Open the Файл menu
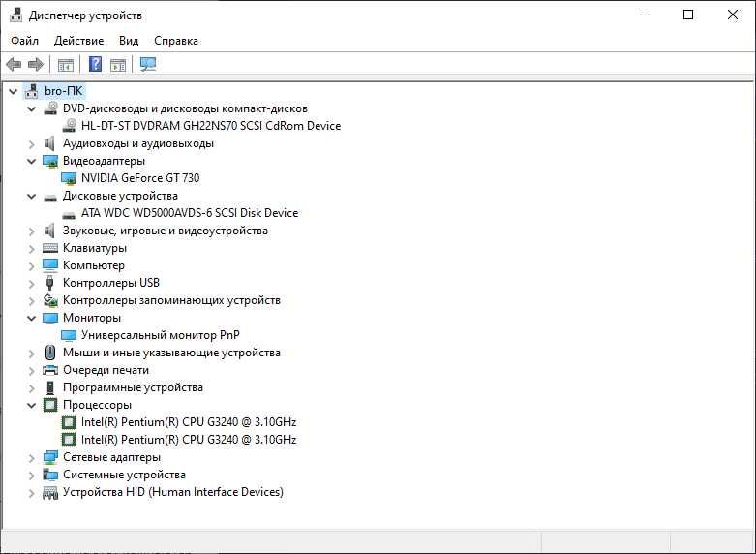The image size is (756, 554). click(x=24, y=41)
